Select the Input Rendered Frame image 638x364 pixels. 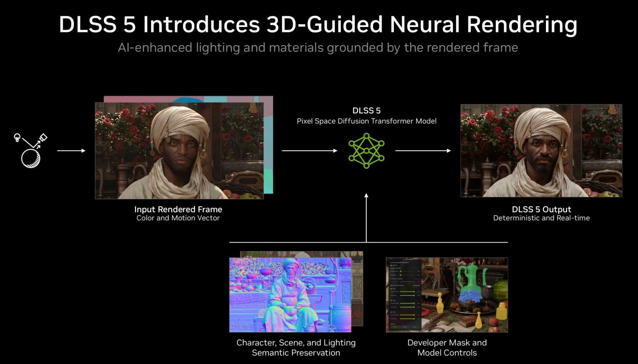tap(179, 151)
